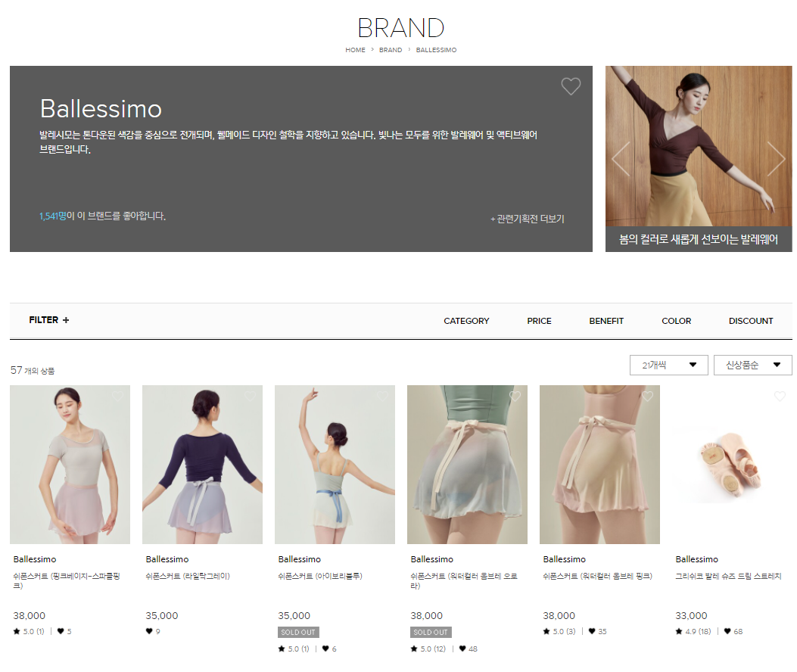Open the BENEFIT filter tab
The width and height of the screenshot is (797, 672).
606,321
